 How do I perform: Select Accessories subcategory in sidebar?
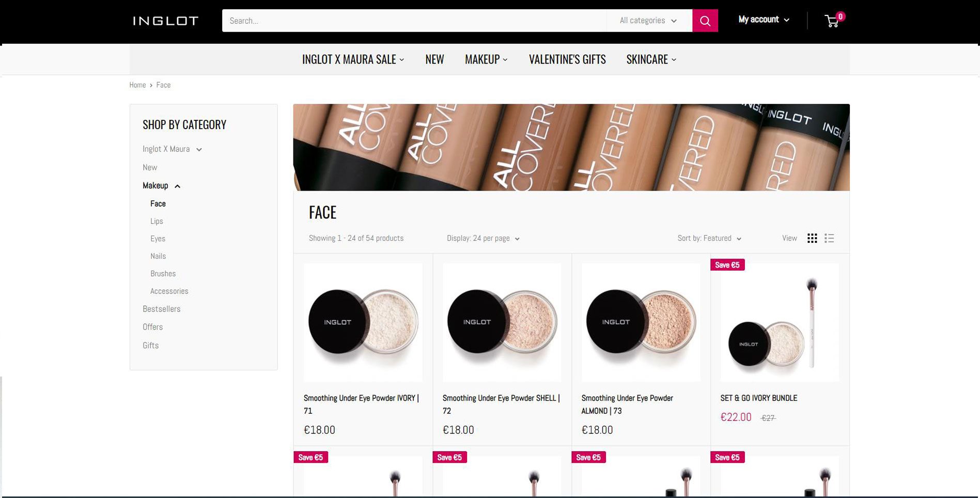(x=169, y=291)
